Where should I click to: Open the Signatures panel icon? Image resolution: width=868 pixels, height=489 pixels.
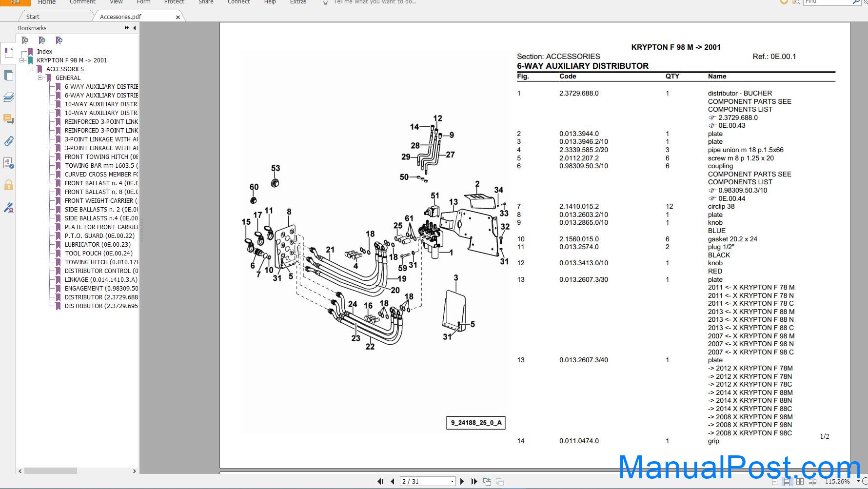[x=8, y=163]
